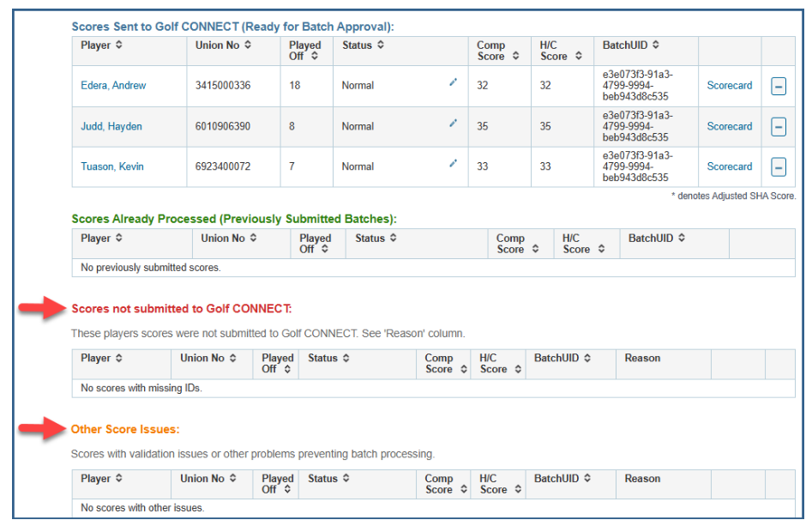812x526 pixels.
Task: Sort Other Score Issues table by Played Off
Action: pos(287,489)
